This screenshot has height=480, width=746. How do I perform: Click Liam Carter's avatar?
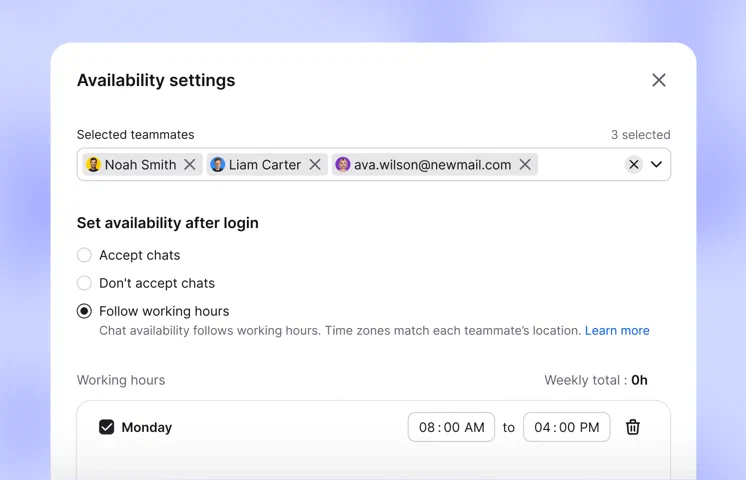(x=217, y=165)
